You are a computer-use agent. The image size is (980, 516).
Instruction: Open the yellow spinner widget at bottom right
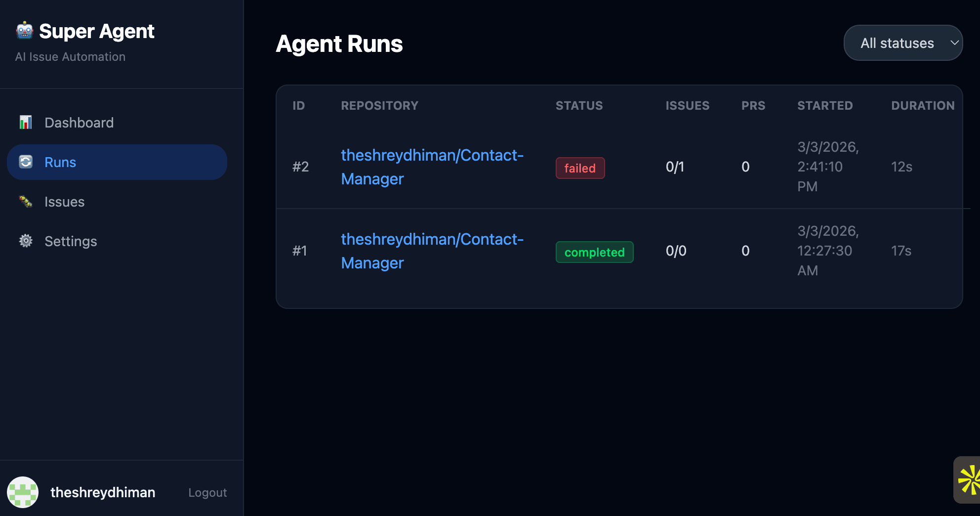(x=972, y=480)
